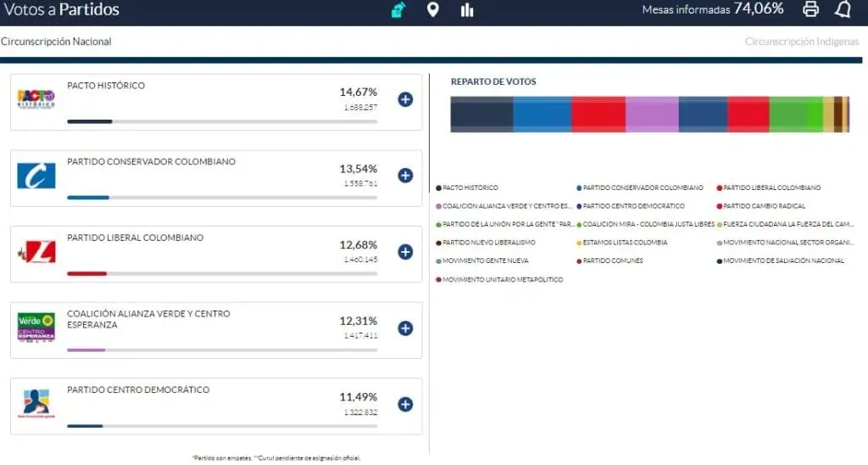Select Partido Liberal Colombiano legend entry

tap(769, 188)
